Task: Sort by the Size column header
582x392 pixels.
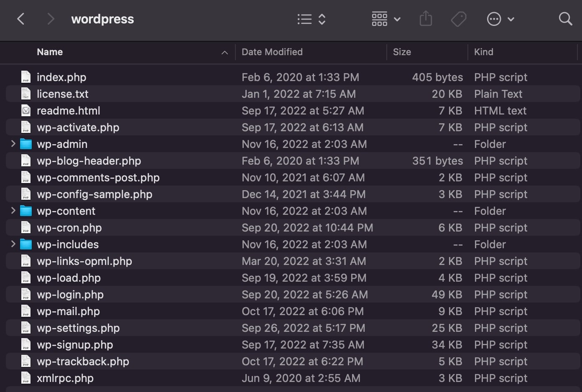Action: (x=402, y=52)
